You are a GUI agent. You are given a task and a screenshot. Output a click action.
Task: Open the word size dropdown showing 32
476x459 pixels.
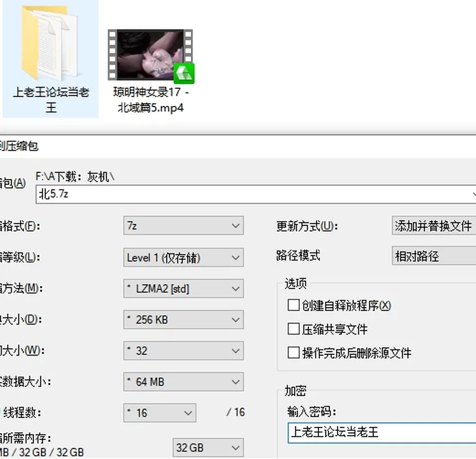[x=183, y=351]
